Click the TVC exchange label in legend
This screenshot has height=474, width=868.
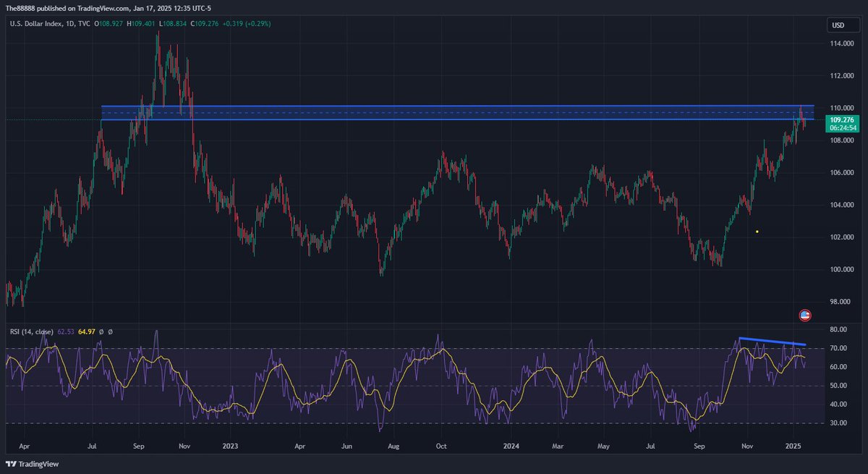(x=85, y=24)
